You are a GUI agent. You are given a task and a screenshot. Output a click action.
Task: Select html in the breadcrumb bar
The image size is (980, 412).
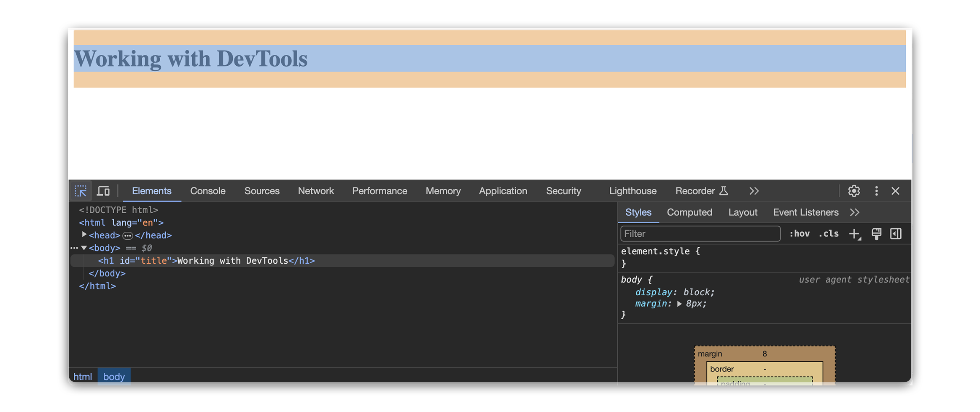[x=83, y=377]
